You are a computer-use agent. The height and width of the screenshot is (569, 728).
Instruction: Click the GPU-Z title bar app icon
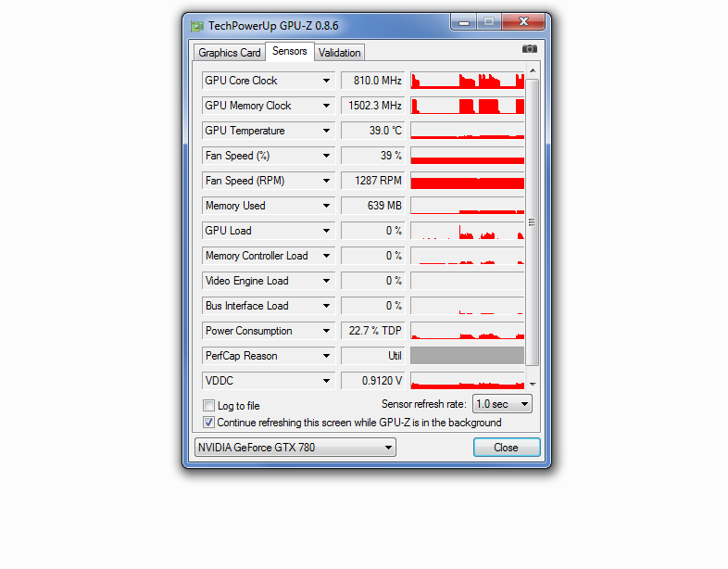197,26
